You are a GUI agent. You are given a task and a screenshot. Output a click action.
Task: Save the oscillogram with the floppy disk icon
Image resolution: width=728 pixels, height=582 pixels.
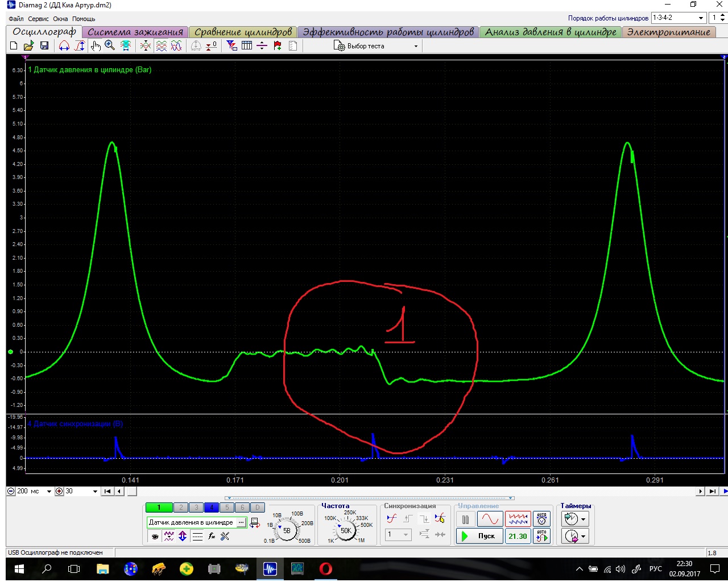pyautogui.click(x=44, y=46)
